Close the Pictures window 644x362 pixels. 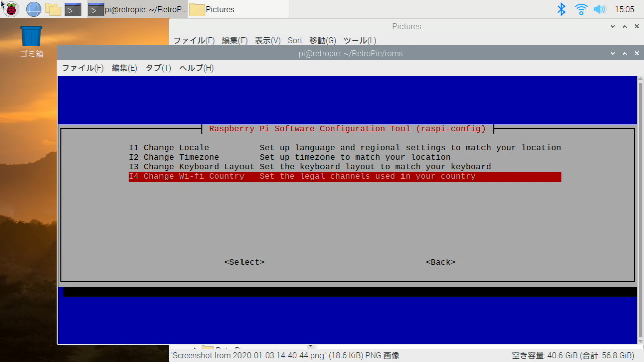click(637, 26)
